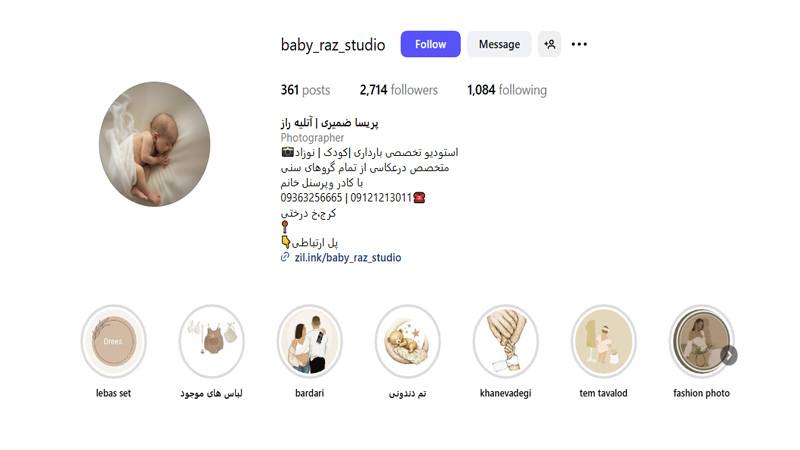Image resolution: width=800 pixels, height=450 pixels.
Task: Open the Message button
Action: click(499, 44)
